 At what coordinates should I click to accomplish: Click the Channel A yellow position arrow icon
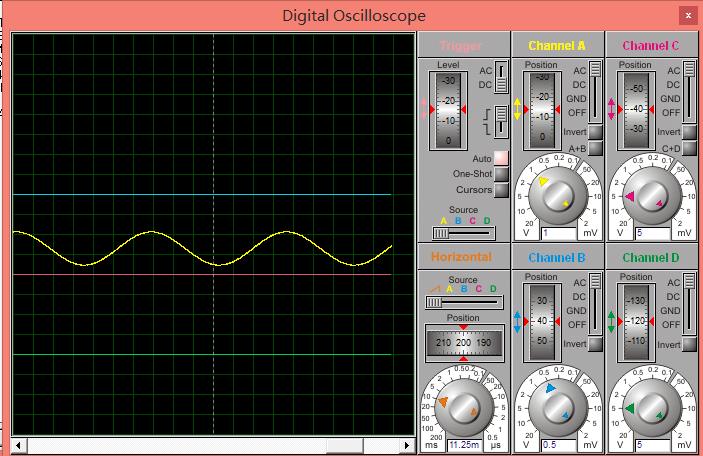tap(517, 109)
